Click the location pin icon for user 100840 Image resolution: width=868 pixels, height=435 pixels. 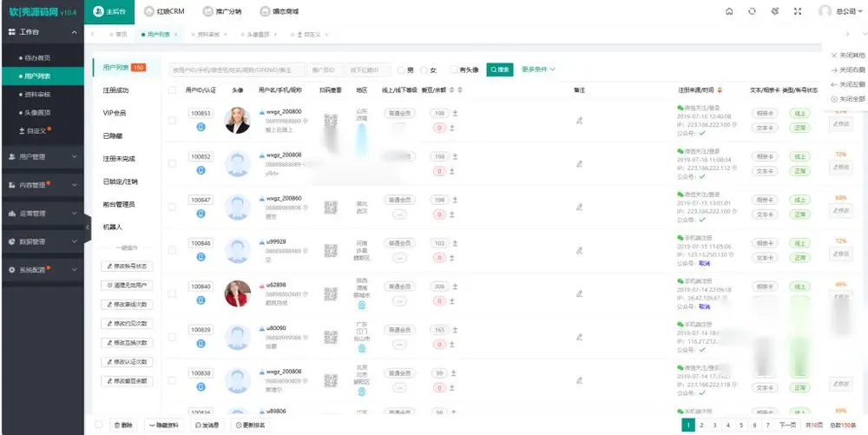click(x=362, y=306)
